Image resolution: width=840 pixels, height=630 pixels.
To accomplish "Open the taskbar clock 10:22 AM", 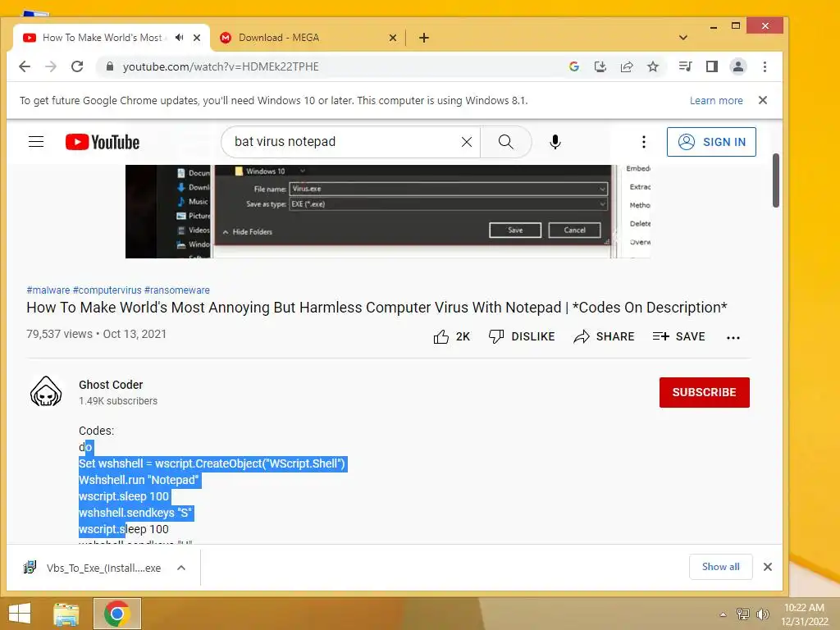I will tap(804, 614).
